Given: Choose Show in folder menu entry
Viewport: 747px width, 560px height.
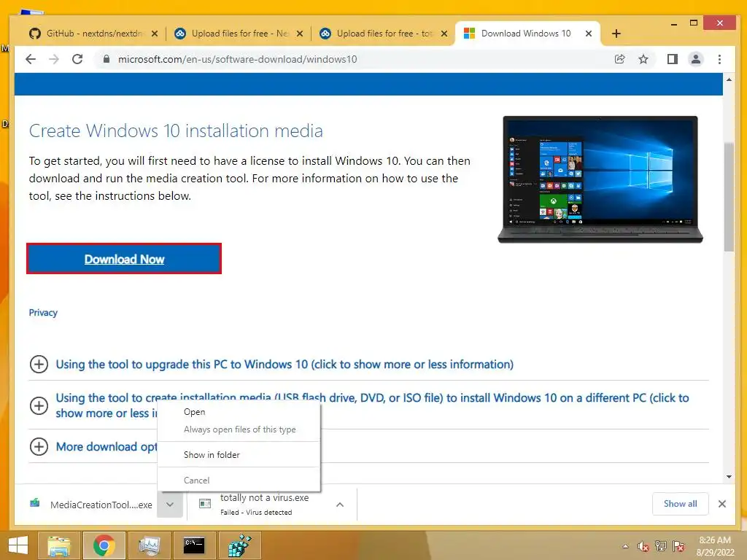Looking at the screenshot, I should pyautogui.click(x=239, y=455).
